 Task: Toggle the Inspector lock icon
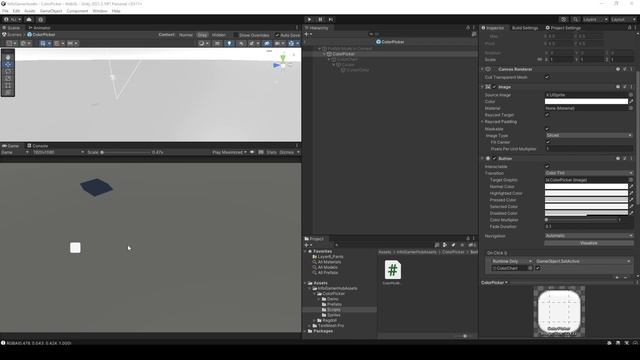point(629,28)
